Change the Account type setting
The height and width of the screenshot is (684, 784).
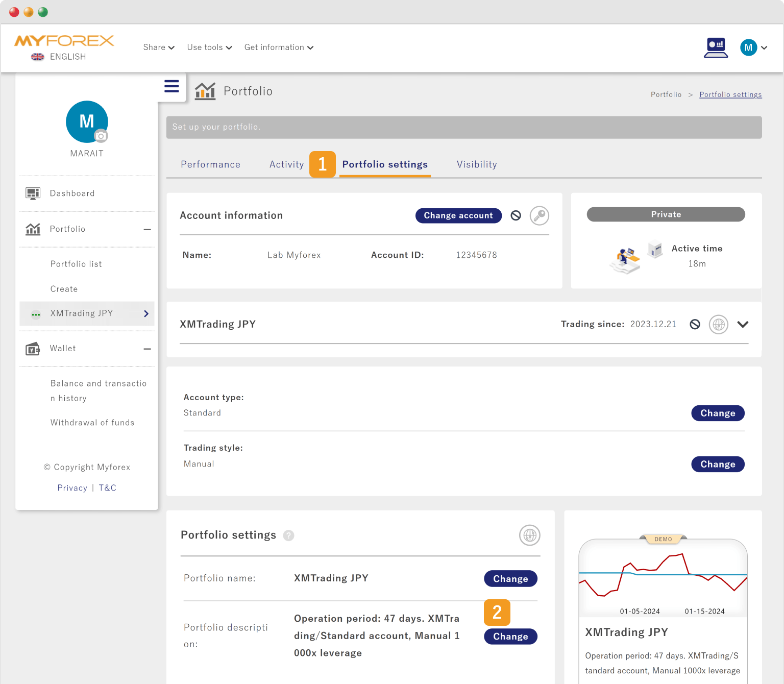718,413
